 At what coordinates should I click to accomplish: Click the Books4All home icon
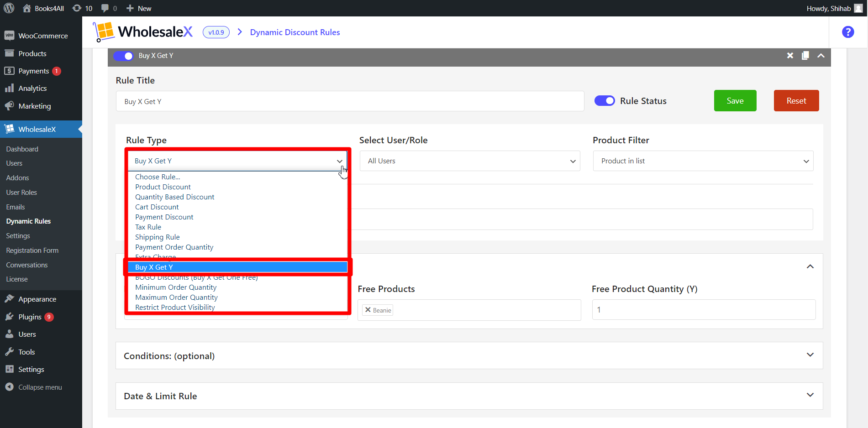pos(27,8)
